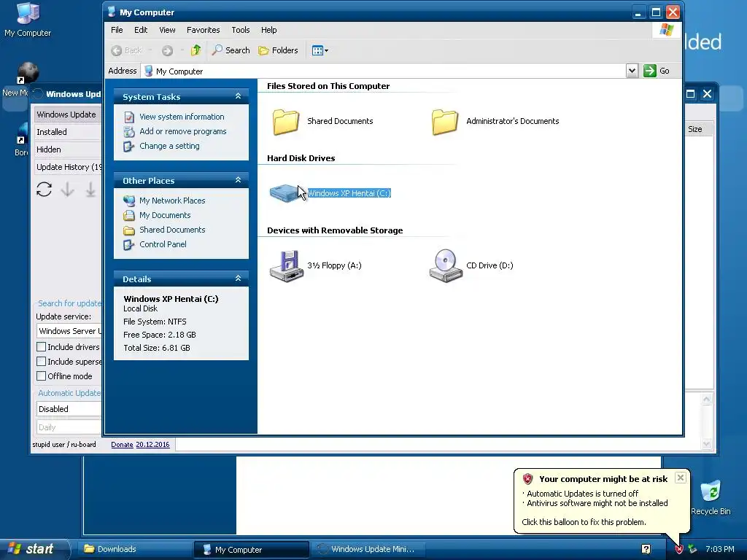Click the Search toolbar button
The height and width of the screenshot is (560, 747).
231,50
